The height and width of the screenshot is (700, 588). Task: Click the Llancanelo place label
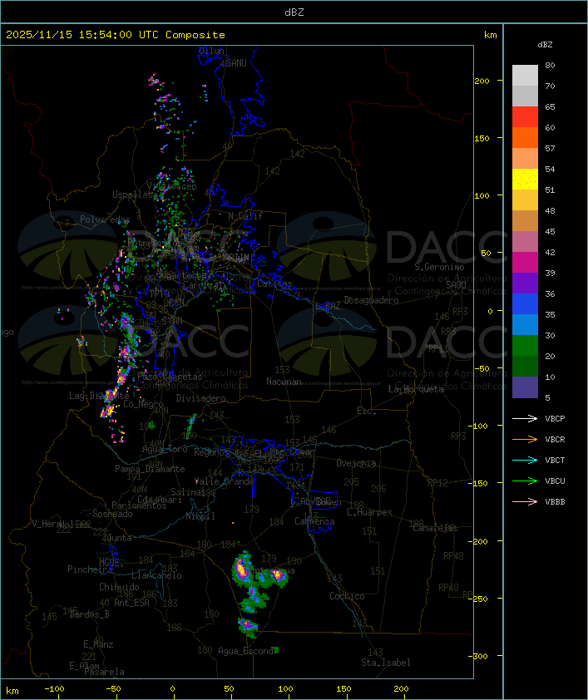(x=156, y=576)
